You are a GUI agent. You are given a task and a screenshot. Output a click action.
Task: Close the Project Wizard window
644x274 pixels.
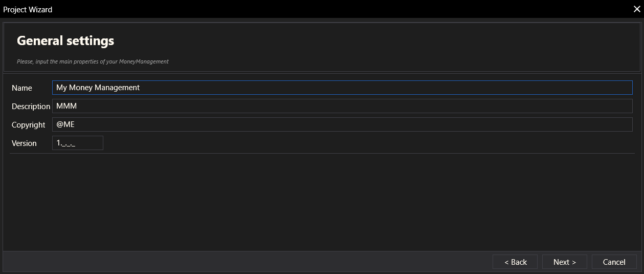click(636, 9)
